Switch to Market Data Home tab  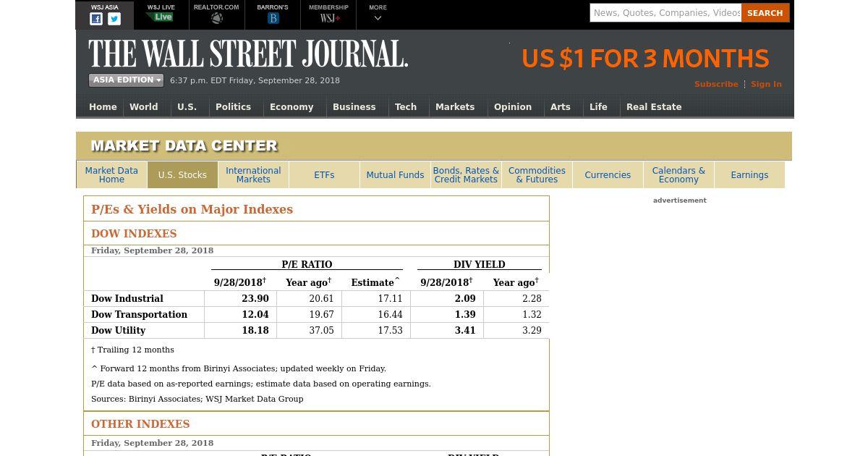(x=111, y=175)
